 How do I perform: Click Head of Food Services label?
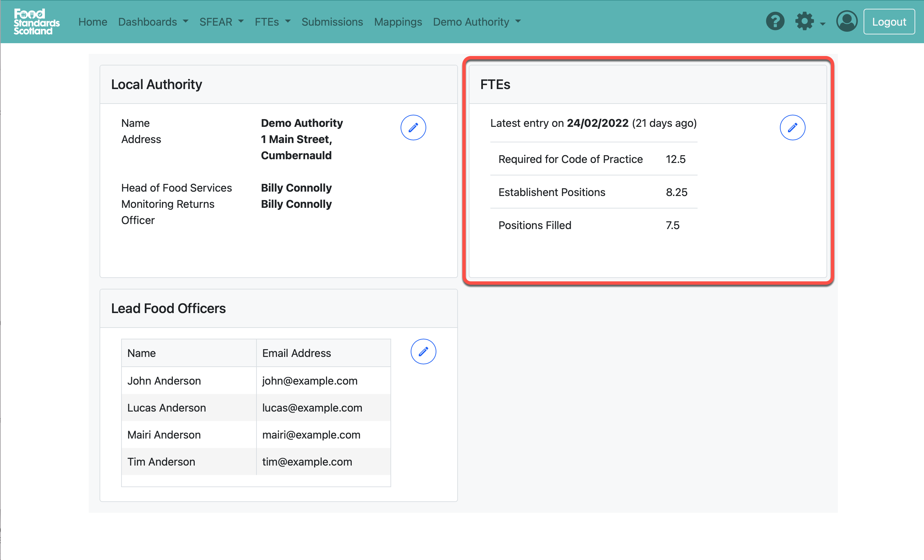pos(176,188)
